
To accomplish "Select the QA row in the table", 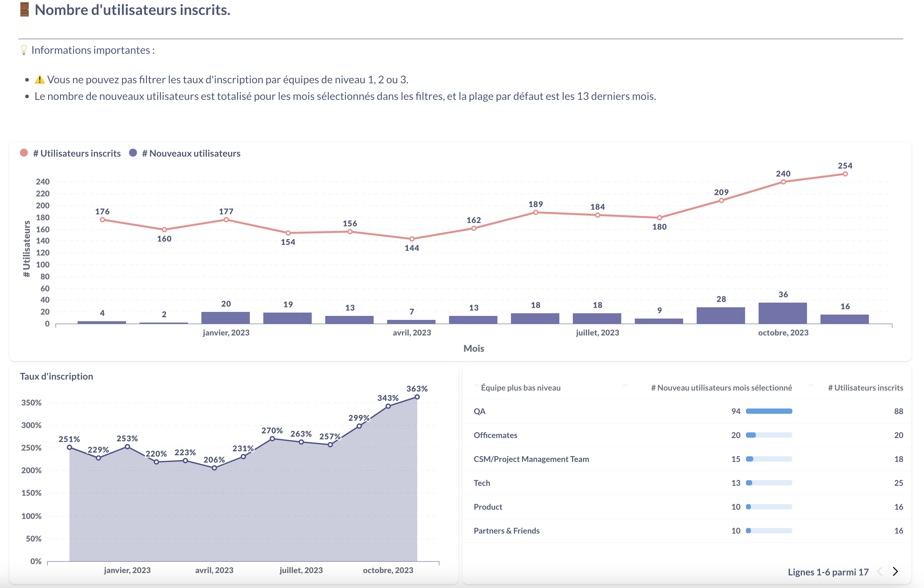I will click(x=480, y=411).
